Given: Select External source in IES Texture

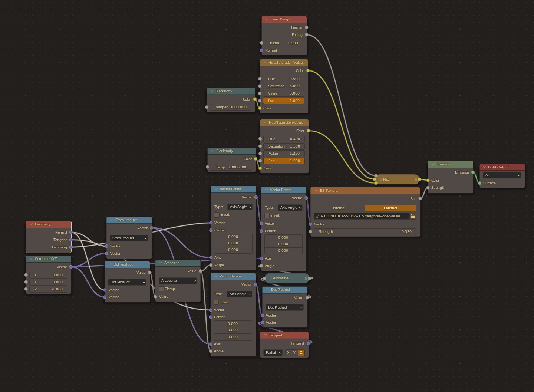Looking at the screenshot, I should click(x=390, y=208).
